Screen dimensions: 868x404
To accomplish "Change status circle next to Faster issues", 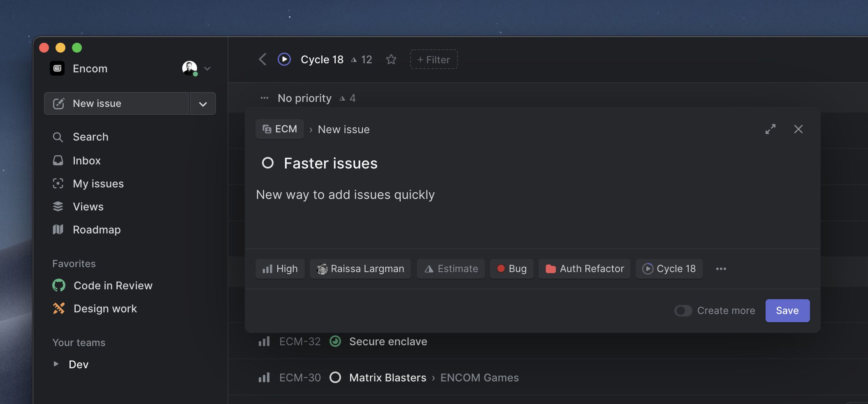I will click(x=268, y=163).
